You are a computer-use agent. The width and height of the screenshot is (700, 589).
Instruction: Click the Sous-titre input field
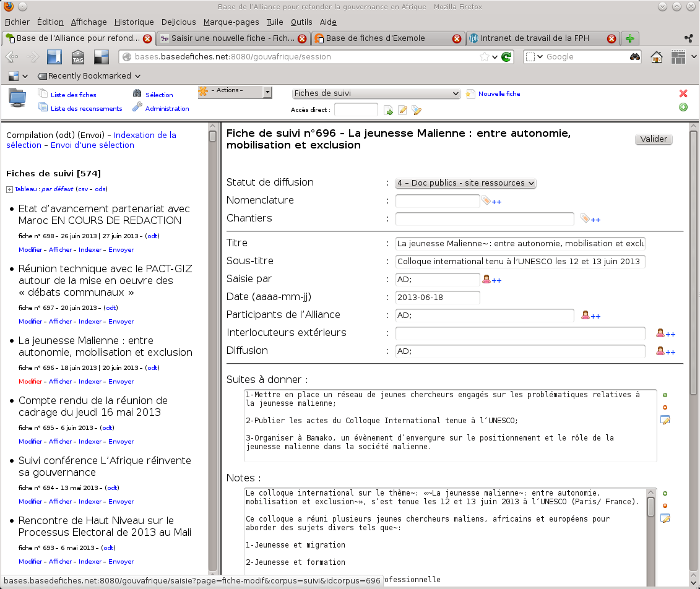pyautogui.click(x=520, y=262)
